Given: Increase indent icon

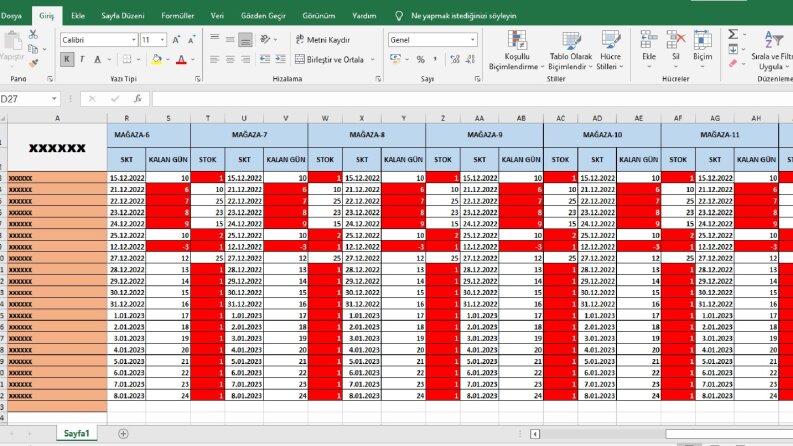Looking at the screenshot, I should pos(280,60).
